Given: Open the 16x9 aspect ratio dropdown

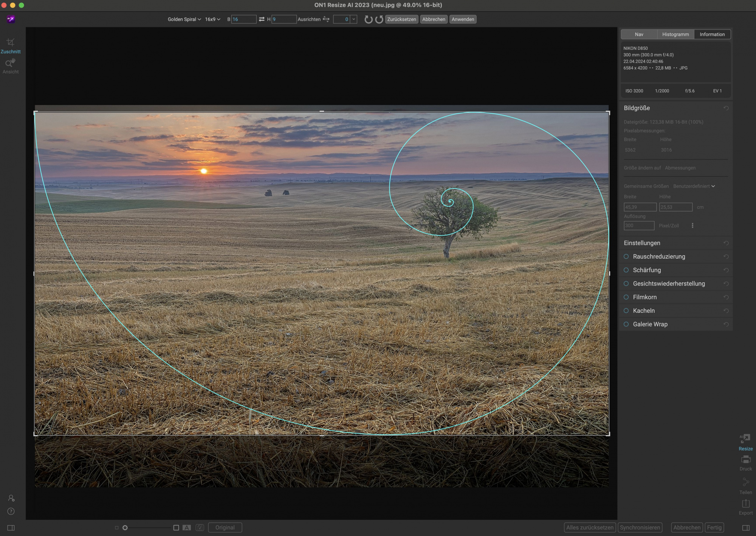Looking at the screenshot, I should [212, 19].
